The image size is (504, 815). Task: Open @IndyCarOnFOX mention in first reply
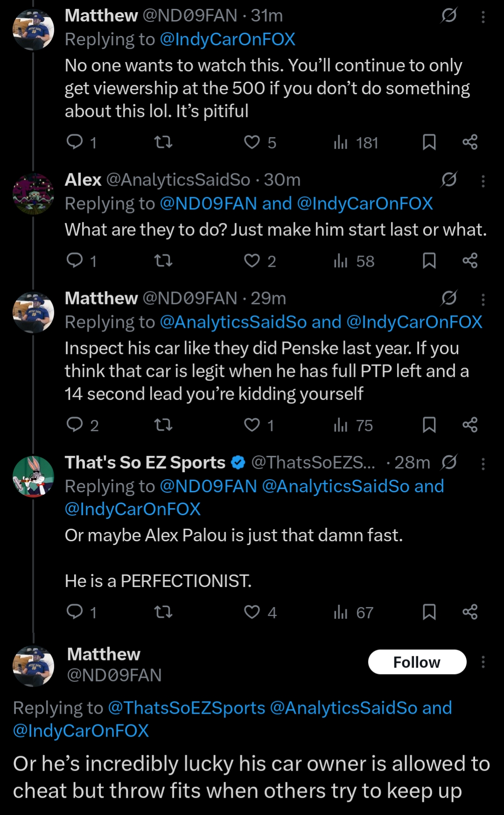coord(227,39)
